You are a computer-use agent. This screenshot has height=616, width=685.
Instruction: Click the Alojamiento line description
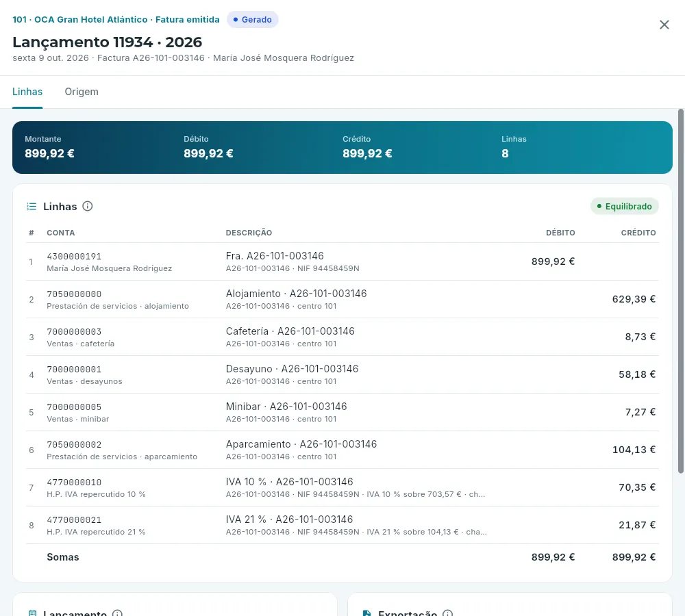tap(296, 294)
